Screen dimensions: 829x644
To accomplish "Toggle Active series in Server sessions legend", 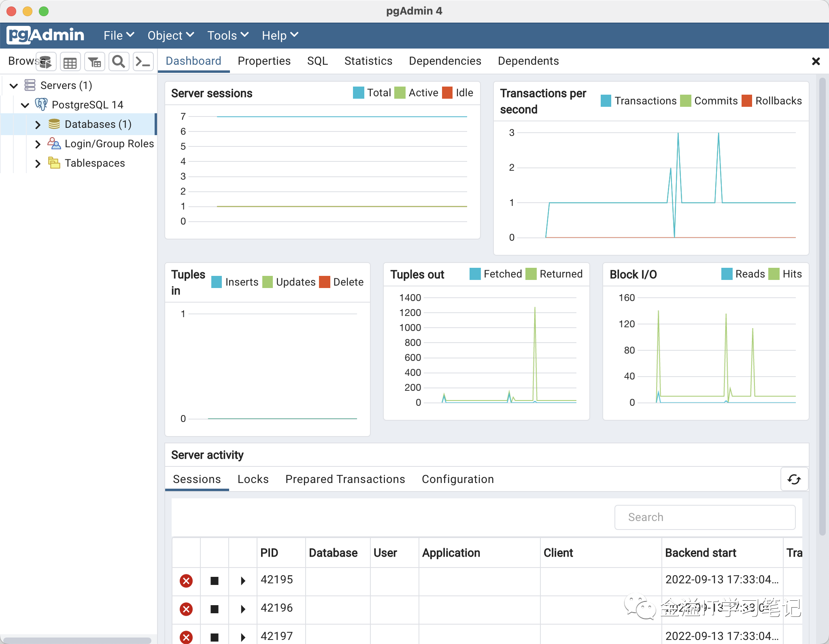I will tap(416, 93).
